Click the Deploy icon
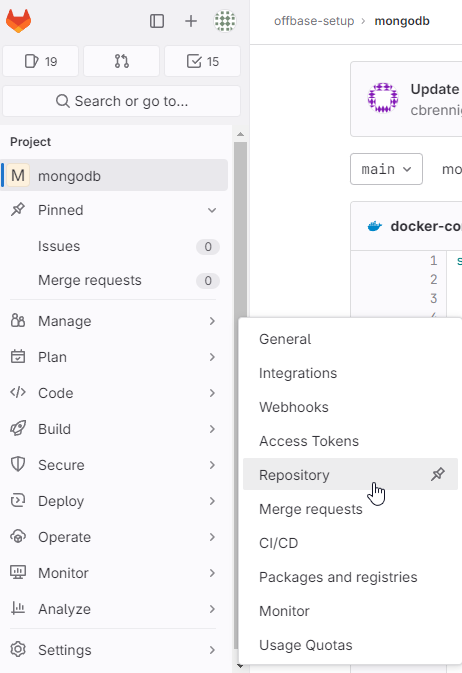 click(x=18, y=500)
